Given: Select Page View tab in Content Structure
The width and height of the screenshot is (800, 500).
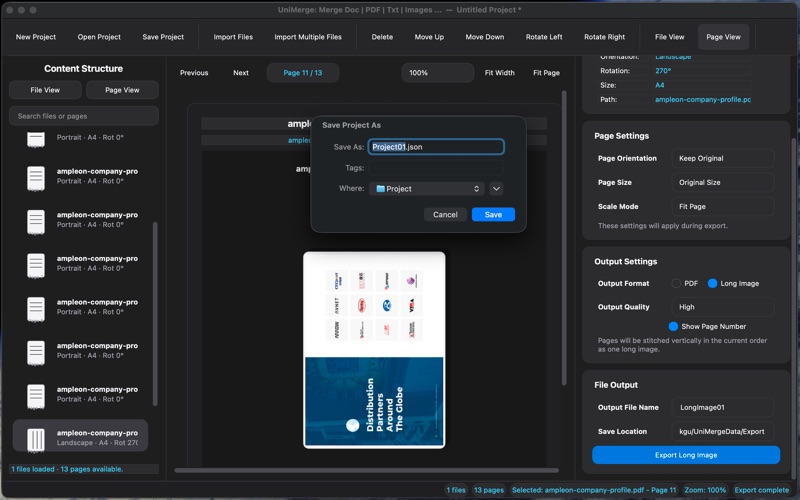Looking at the screenshot, I should 122,90.
